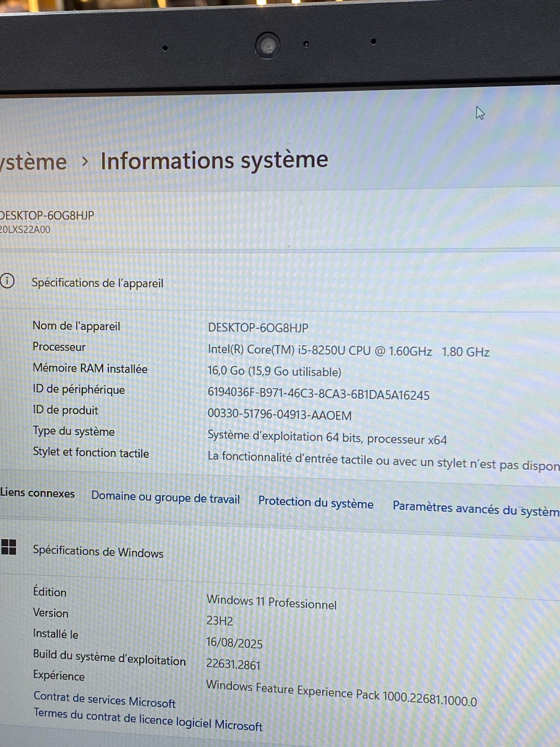560x747 pixels.
Task: Click the Expérience label
Action: point(59,676)
